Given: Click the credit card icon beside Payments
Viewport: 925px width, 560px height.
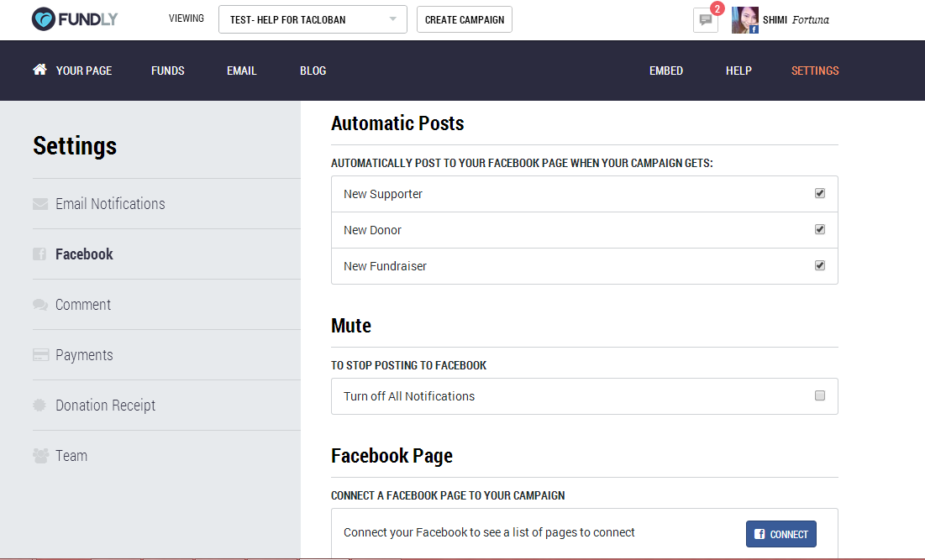Looking at the screenshot, I should 40,355.
